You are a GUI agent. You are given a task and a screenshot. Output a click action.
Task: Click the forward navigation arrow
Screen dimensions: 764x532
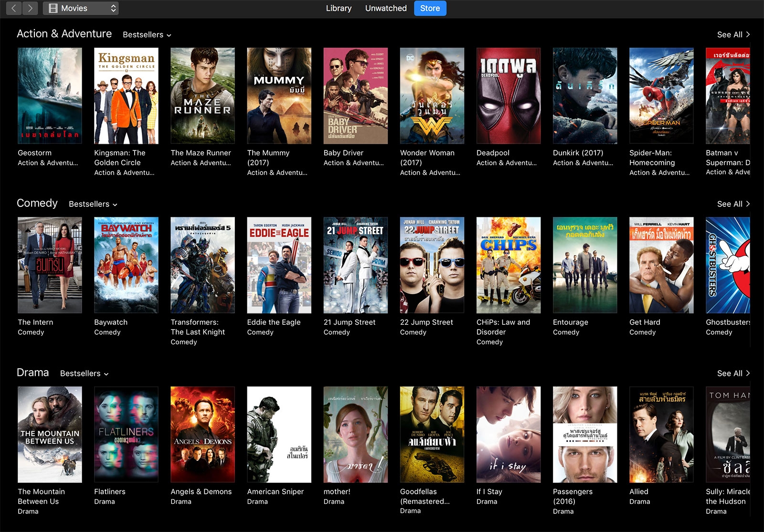click(x=30, y=8)
